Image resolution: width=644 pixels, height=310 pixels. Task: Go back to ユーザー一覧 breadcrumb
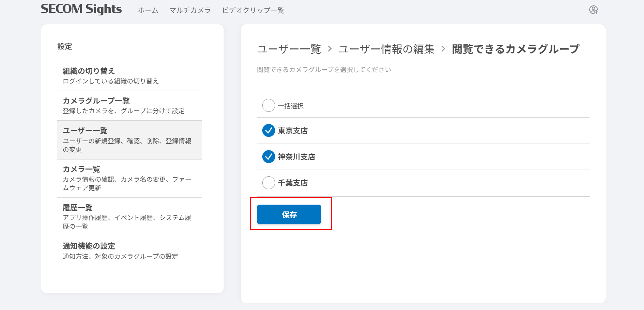point(289,49)
